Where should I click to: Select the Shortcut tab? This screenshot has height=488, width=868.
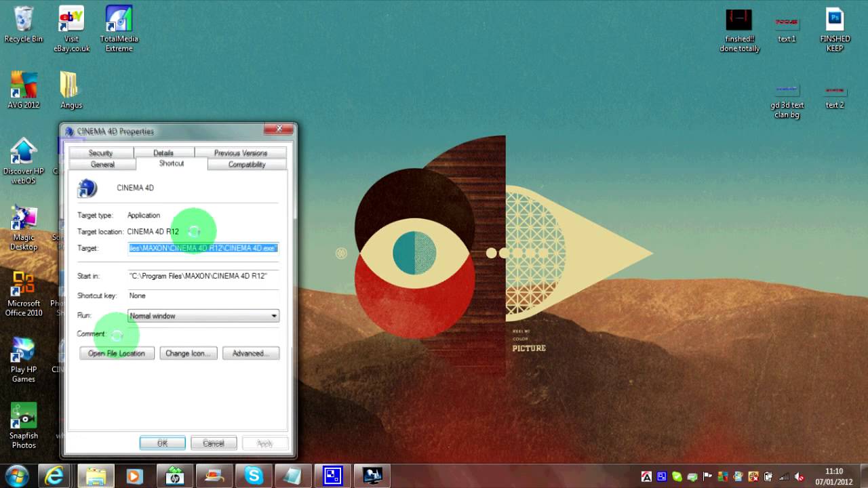tap(172, 163)
